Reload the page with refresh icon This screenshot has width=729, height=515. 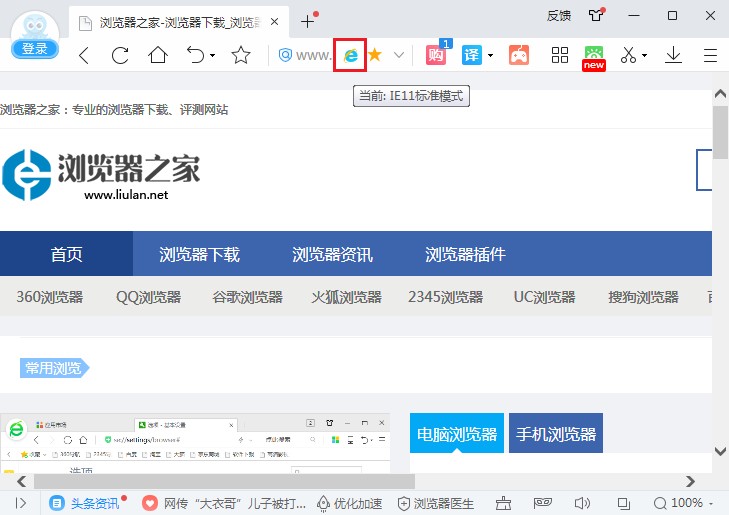pos(120,55)
